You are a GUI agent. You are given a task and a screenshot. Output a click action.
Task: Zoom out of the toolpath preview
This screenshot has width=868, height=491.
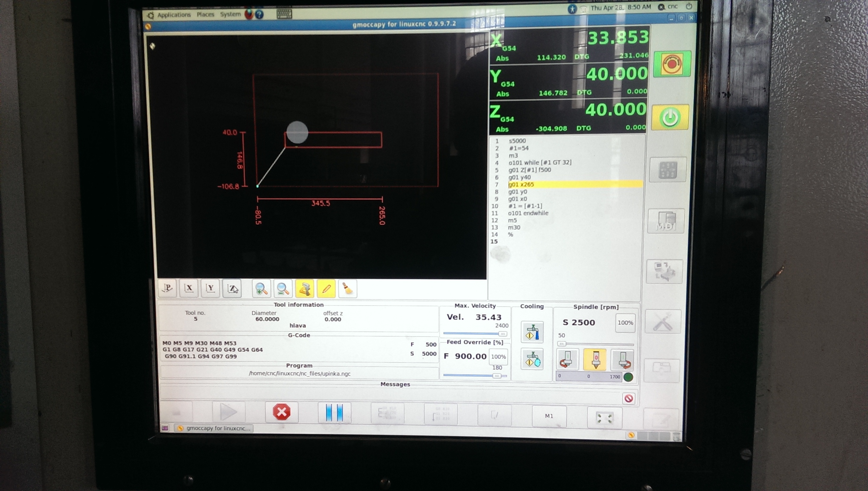coord(283,289)
